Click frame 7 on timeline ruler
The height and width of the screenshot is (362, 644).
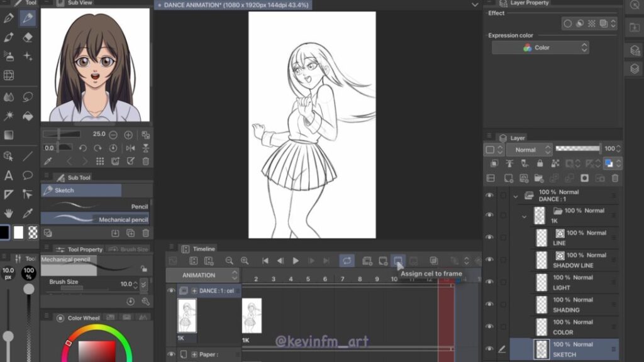tap(342, 278)
